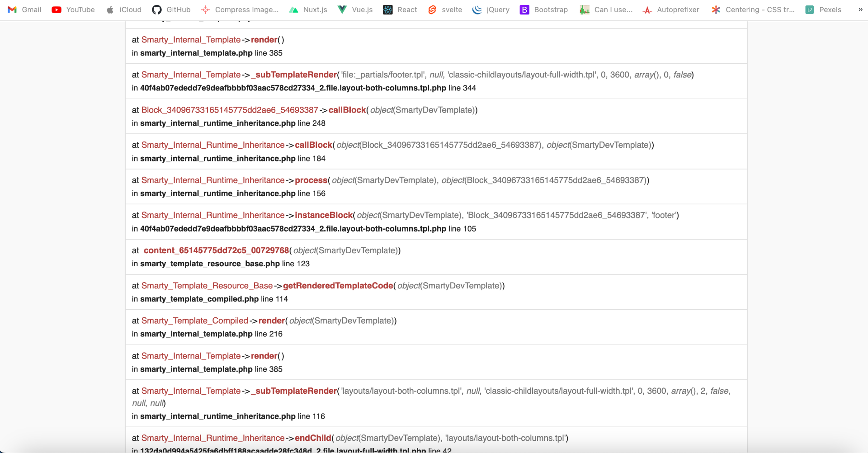
Task: Click the Smarty_Internal_Runtime_Inheritance class before instanceBlock
Action: click(x=213, y=215)
